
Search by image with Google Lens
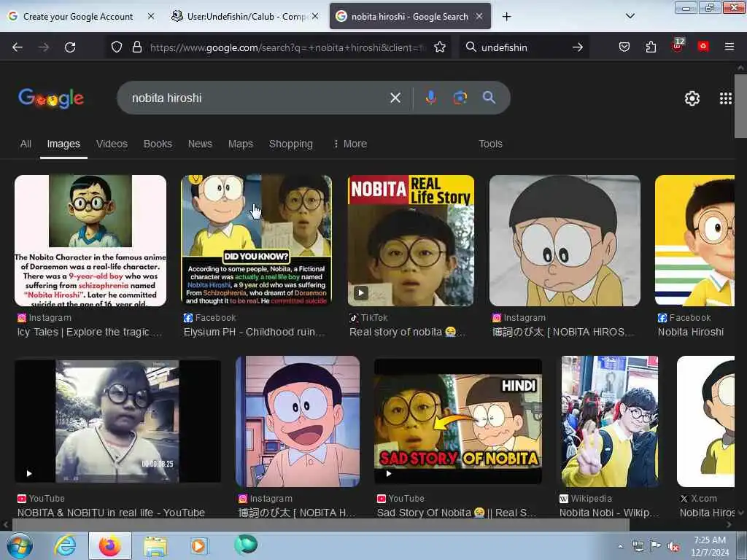click(460, 98)
